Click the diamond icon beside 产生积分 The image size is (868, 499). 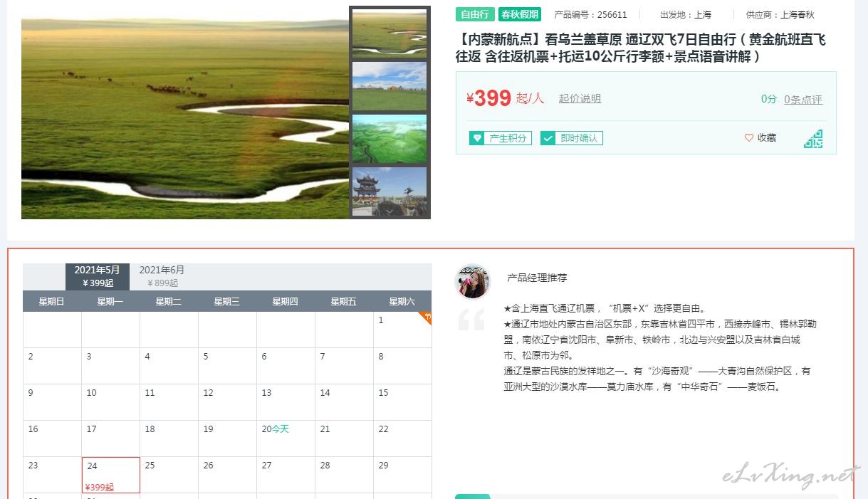[476, 138]
